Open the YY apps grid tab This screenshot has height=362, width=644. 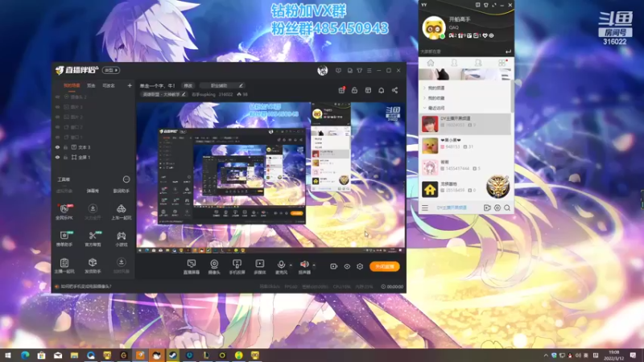[502, 63]
